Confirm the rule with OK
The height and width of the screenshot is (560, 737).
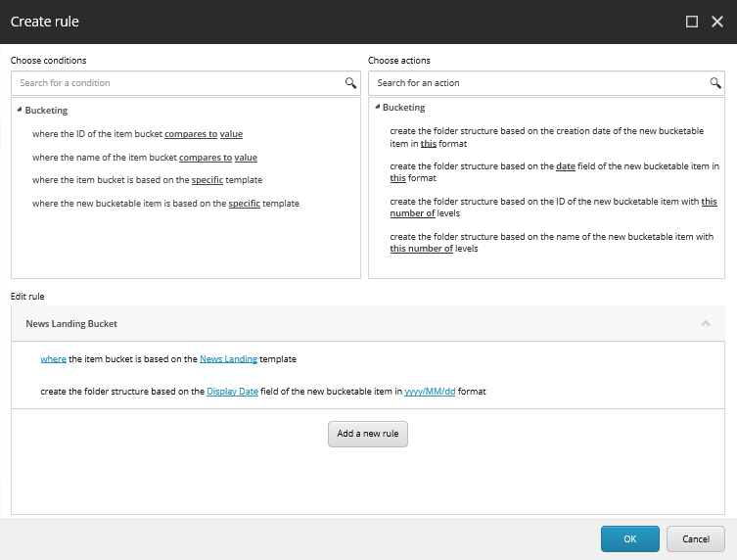click(x=630, y=539)
